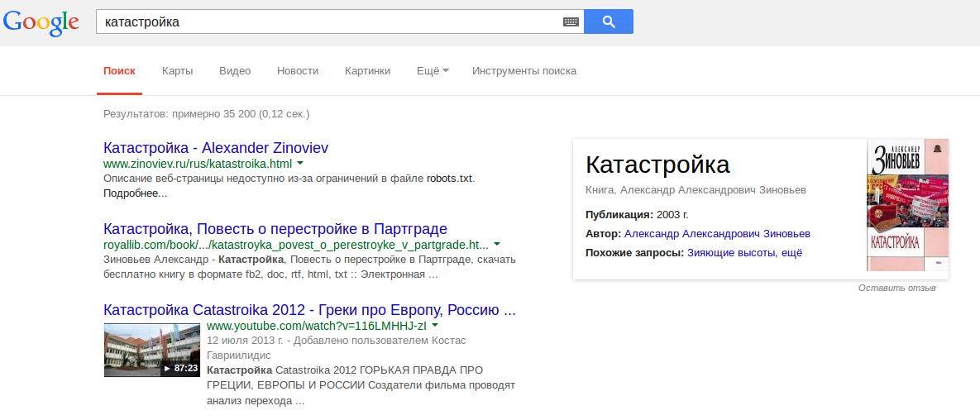Viewport: 980px width, 420px height.
Task: Click Публикация: 2003 г. text
Action: click(637, 215)
